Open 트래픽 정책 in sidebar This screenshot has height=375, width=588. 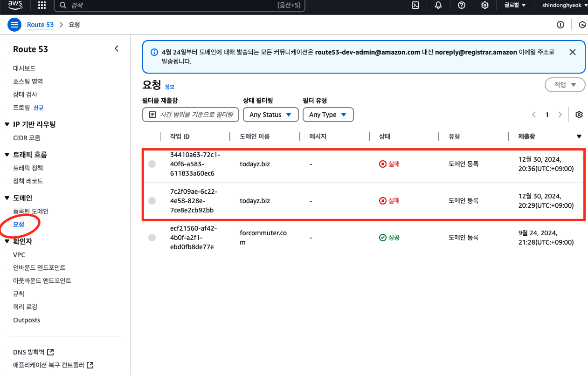point(28,168)
